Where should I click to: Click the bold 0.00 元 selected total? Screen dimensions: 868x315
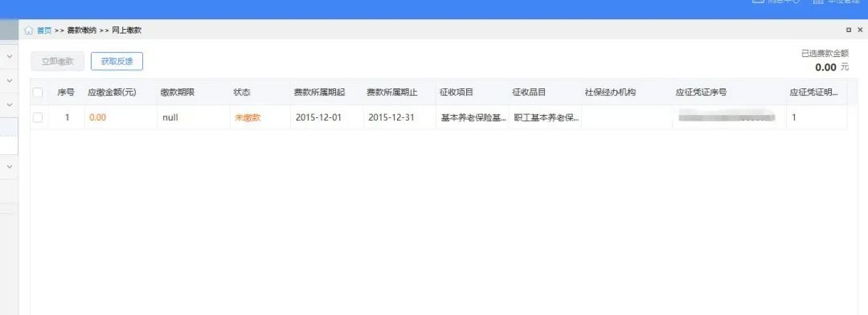(x=832, y=67)
